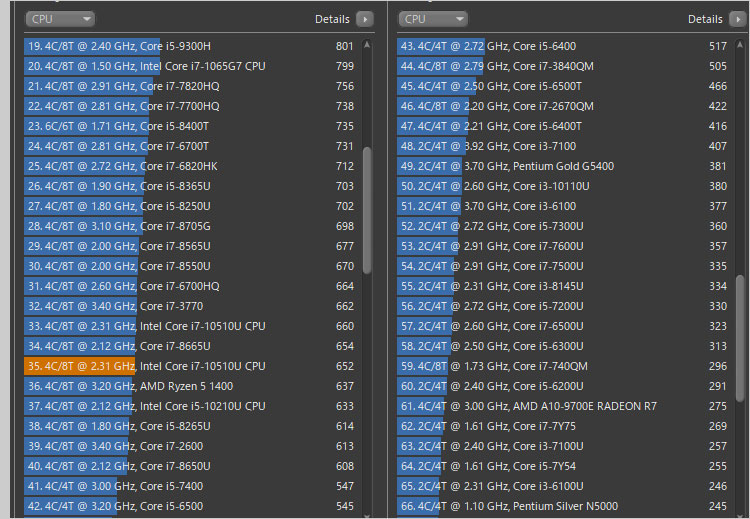
Task: Select the Core i7-3840QM entry
Action: pos(560,66)
